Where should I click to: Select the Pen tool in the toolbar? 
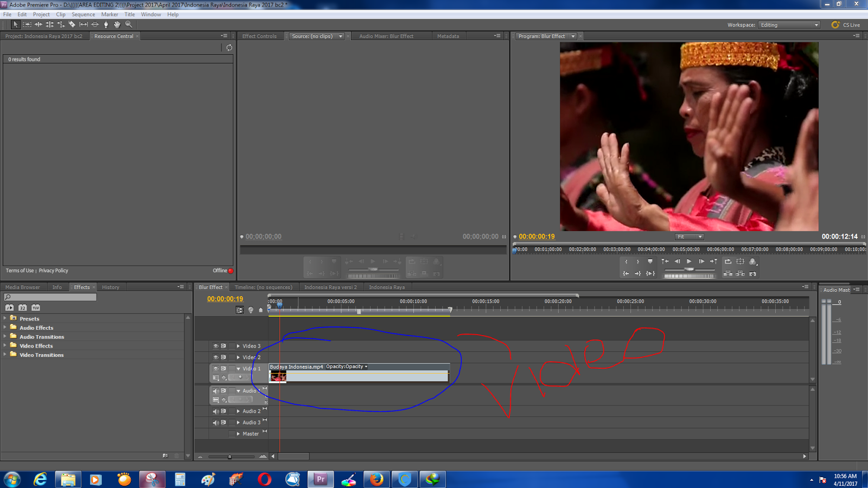(x=106, y=24)
